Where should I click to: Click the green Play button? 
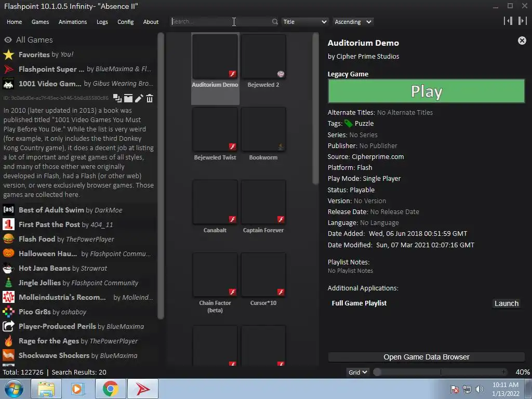tap(426, 91)
